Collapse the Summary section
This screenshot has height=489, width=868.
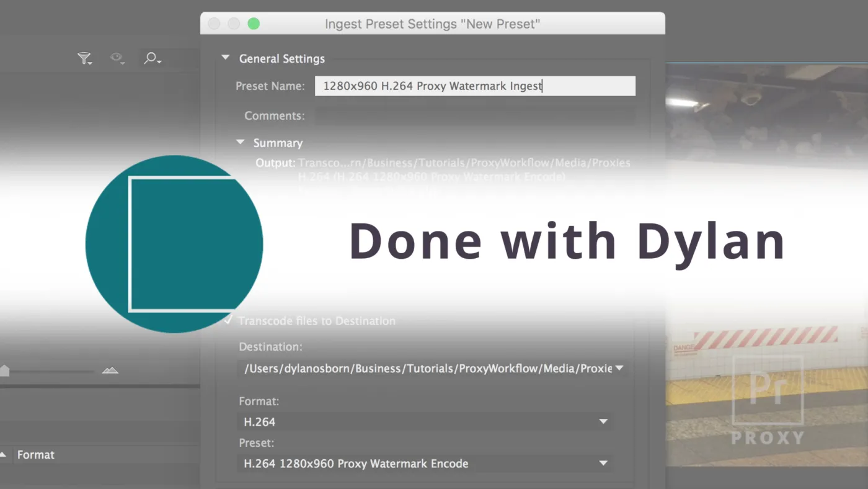click(241, 143)
